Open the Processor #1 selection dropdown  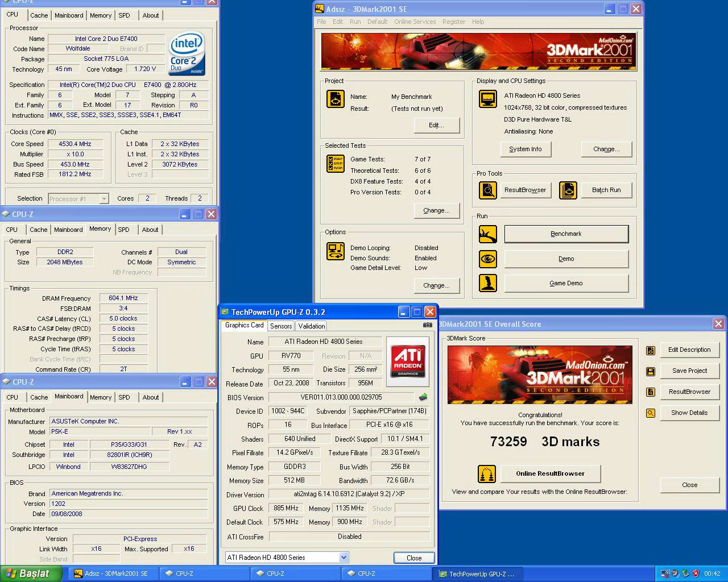104,198
